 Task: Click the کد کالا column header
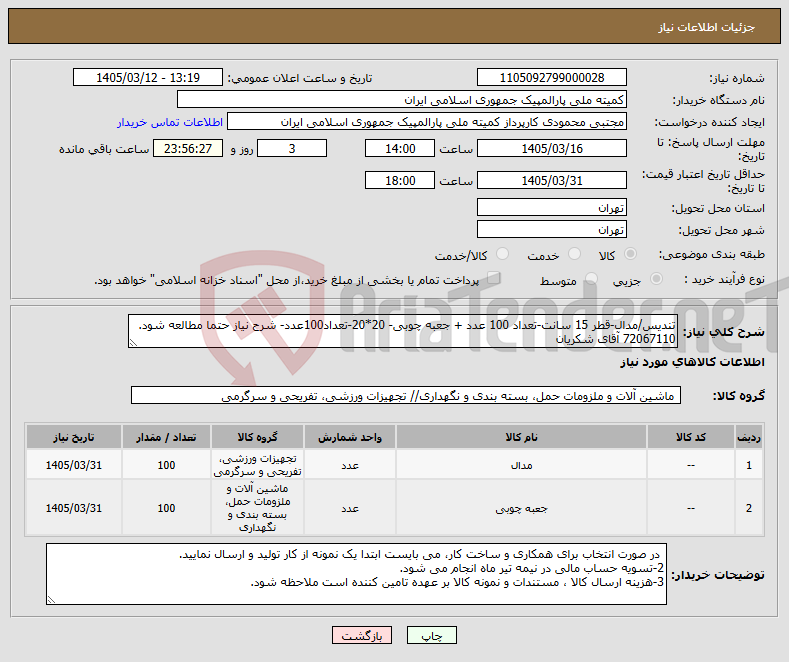(x=691, y=437)
